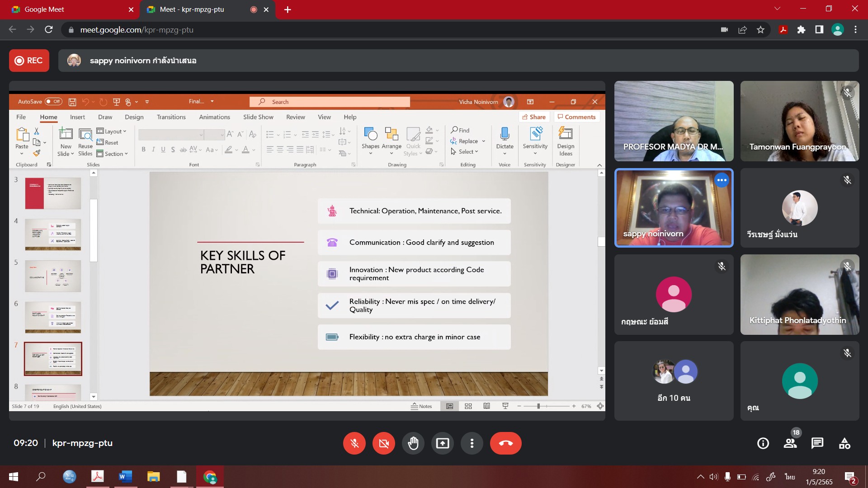Click the REC recording button
The height and width of the screenshot is (488, 868).
[29, 61]
